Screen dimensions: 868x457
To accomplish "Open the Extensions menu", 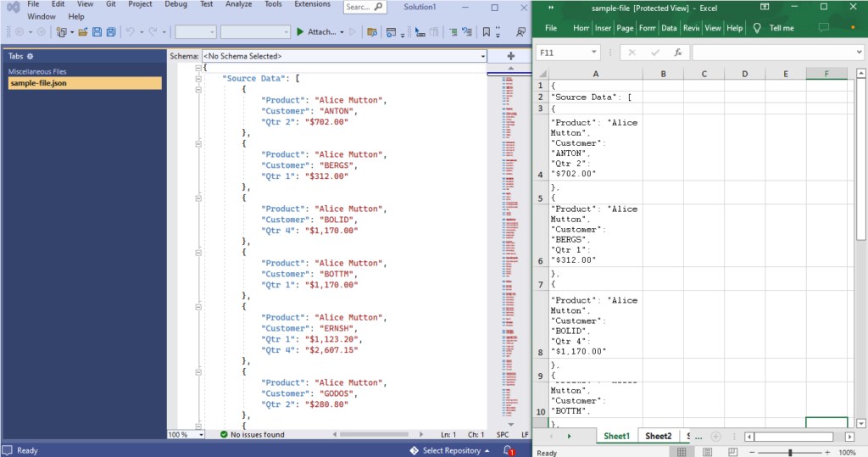I will pyautogui.click(x=312, y=4).
